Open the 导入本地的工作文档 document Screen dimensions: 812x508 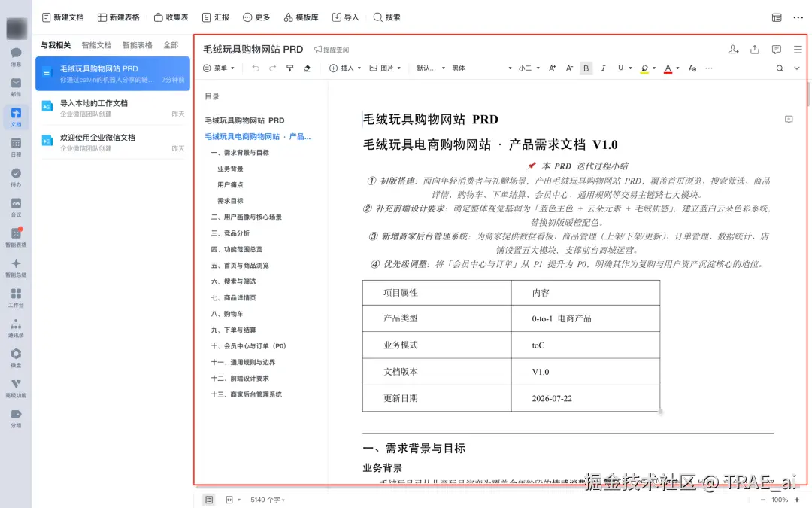(x=113, y=108)
